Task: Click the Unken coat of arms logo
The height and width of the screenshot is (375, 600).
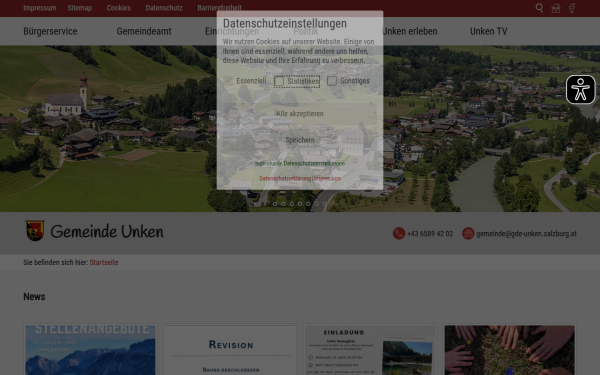Action: tap(35, 231)
